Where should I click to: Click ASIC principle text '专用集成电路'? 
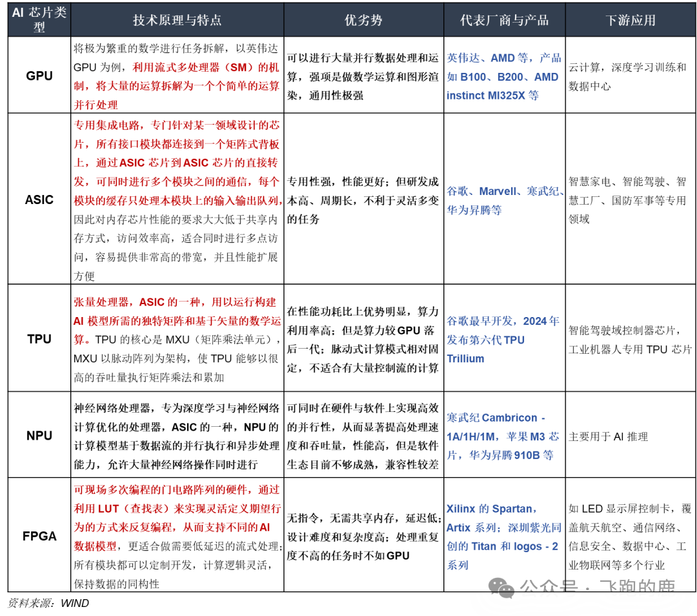pyautogui.click(x=106, y=125)
